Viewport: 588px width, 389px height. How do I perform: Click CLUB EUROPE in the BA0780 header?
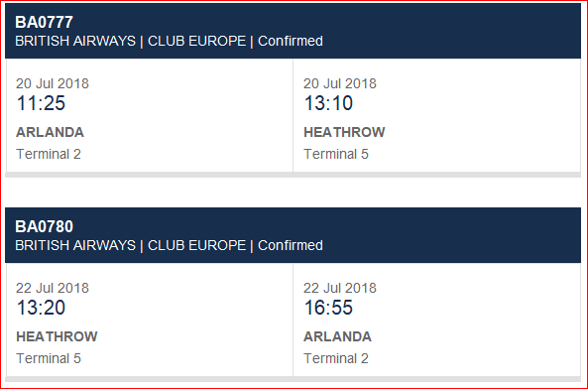pos(197,245)
